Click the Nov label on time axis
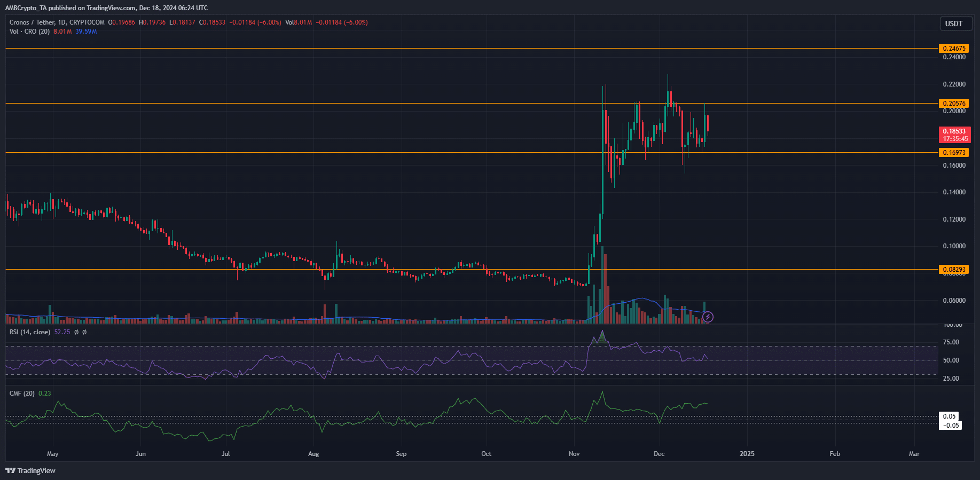This screenshot has width=980, height=480. [x=574, y=454]
